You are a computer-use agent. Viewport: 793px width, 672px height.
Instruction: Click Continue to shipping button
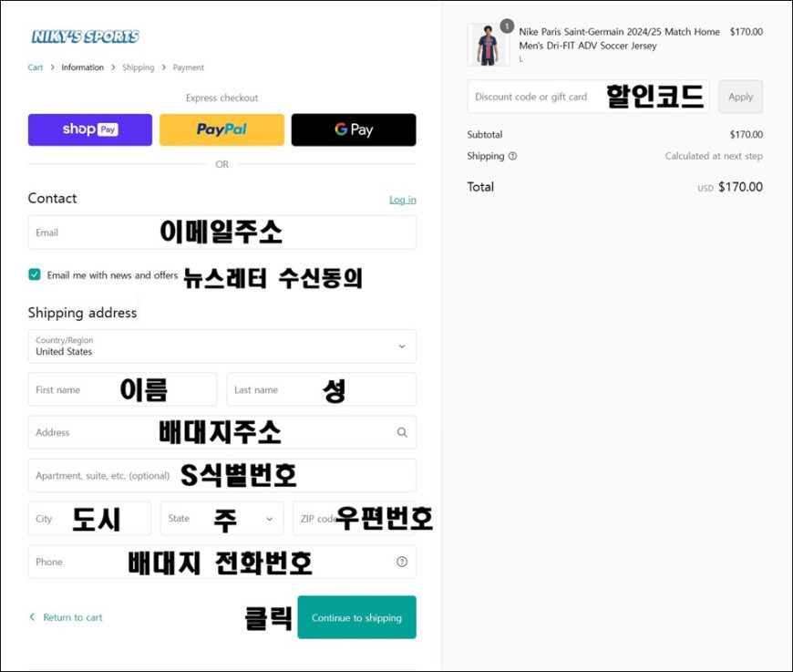pos(356,617)
